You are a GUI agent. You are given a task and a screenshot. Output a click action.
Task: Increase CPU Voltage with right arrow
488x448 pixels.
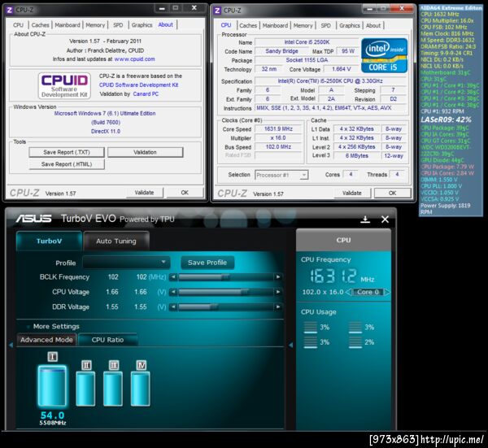[x=278, y=292]
